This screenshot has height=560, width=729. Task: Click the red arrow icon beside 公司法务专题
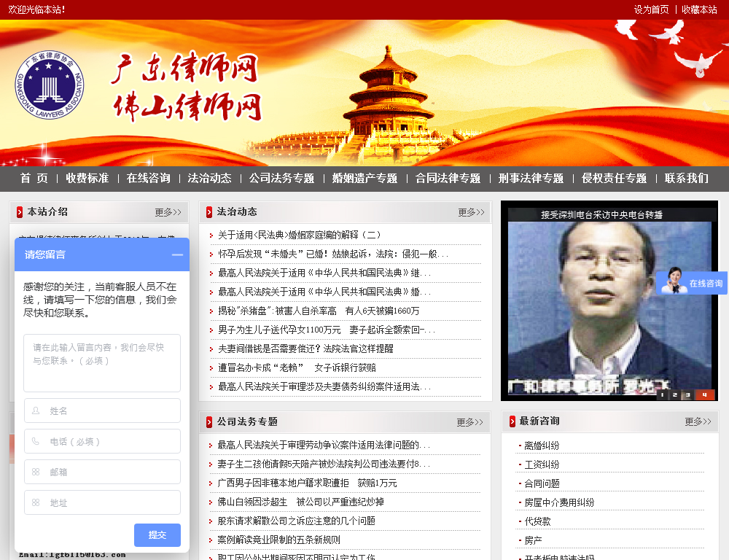pyautogui.click(x=209, y=422)
